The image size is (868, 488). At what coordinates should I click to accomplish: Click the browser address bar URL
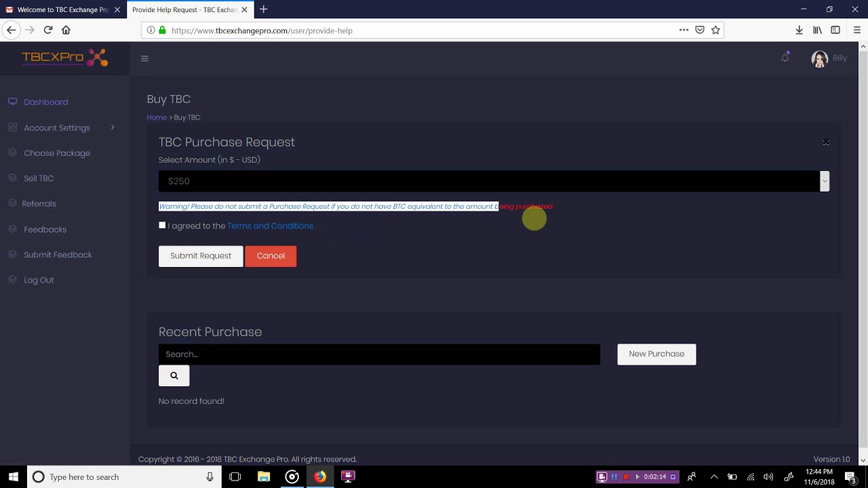[x=262, y=30]
